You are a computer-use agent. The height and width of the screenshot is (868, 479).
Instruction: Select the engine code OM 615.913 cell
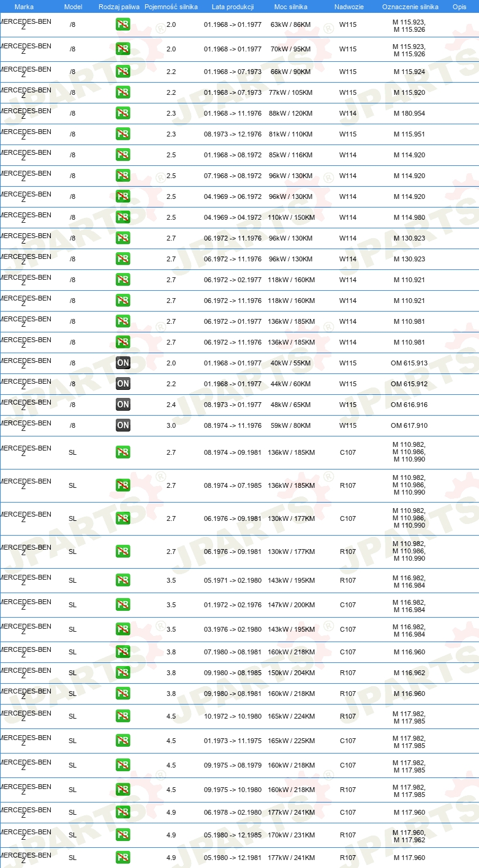pyautogui.click(x=409, y=364)
